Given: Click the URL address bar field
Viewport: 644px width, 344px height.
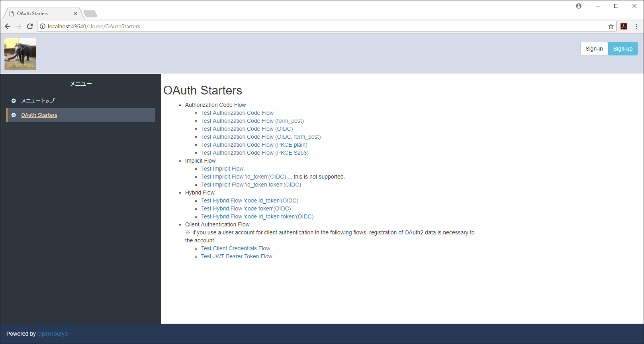Looking at the screenshot, I should pyautogui.click(x=319, y=26).
